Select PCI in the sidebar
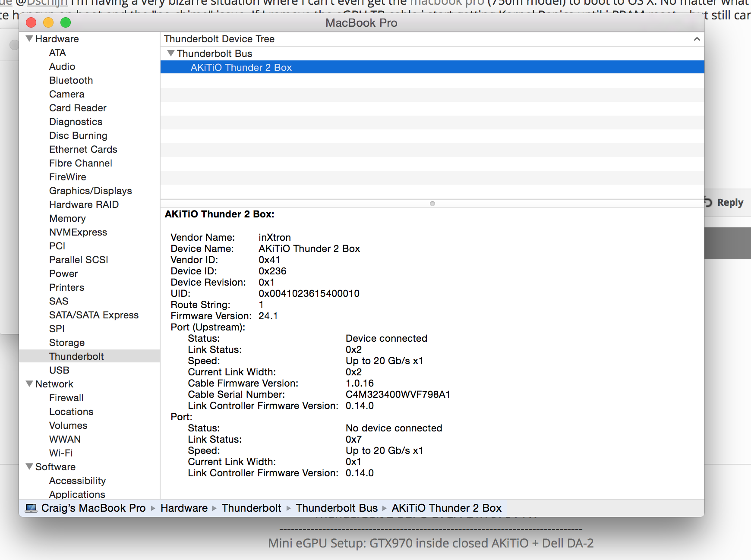The image size is (751, 560). pyautogui.click(x=57, y=246)
